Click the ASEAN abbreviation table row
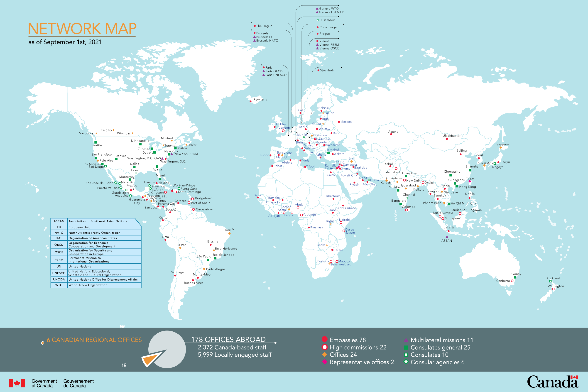588x392 pixels. [x=96, y=221]
